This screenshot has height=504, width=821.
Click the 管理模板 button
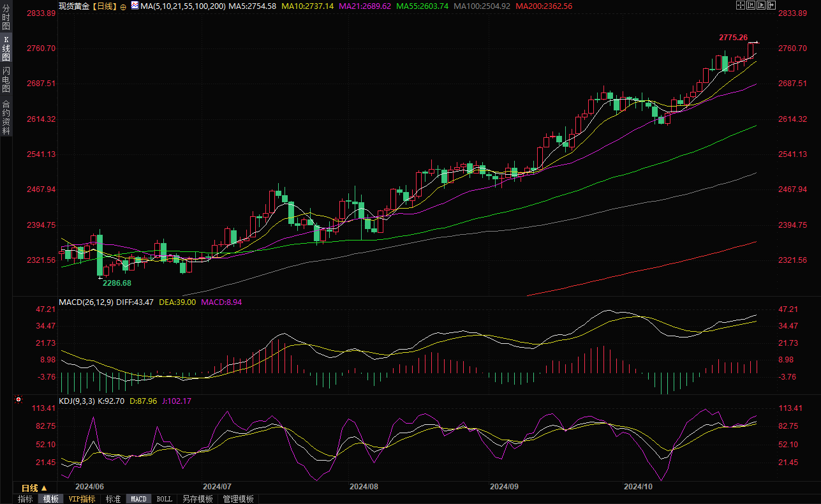click(x=238, y=499)
